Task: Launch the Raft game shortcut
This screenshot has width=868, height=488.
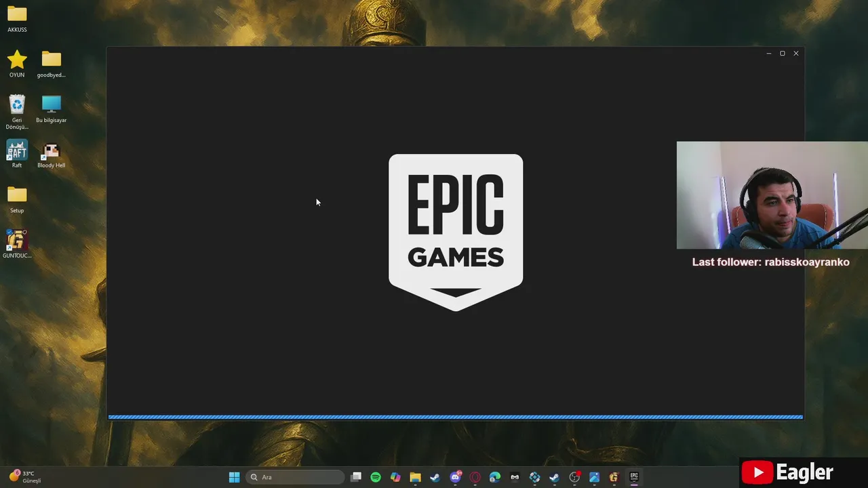Action: pos(17,155)
